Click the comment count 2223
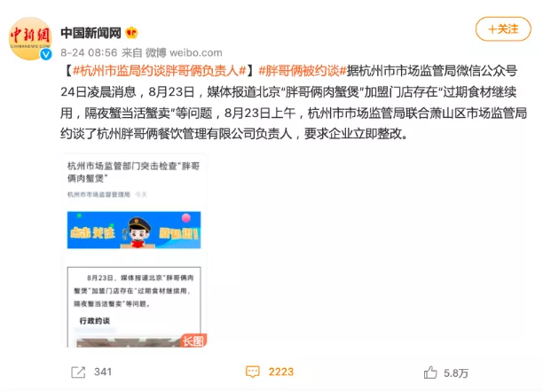 pyautogui.click(x=281, y=372)
